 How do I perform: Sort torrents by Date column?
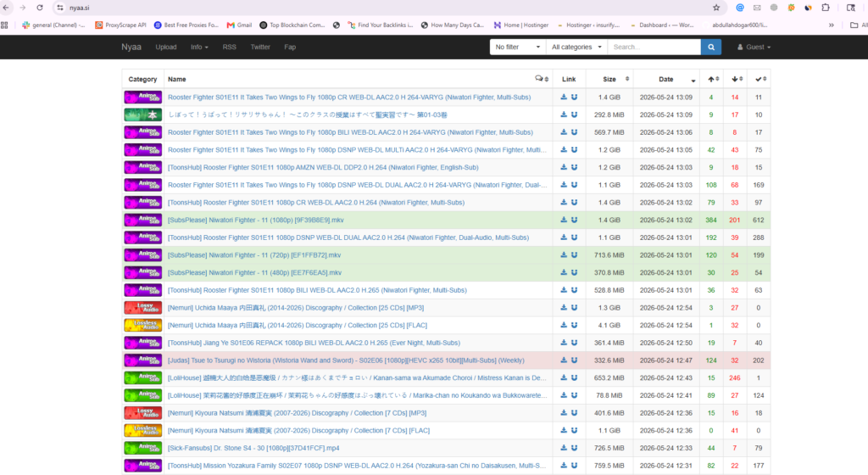666,79
